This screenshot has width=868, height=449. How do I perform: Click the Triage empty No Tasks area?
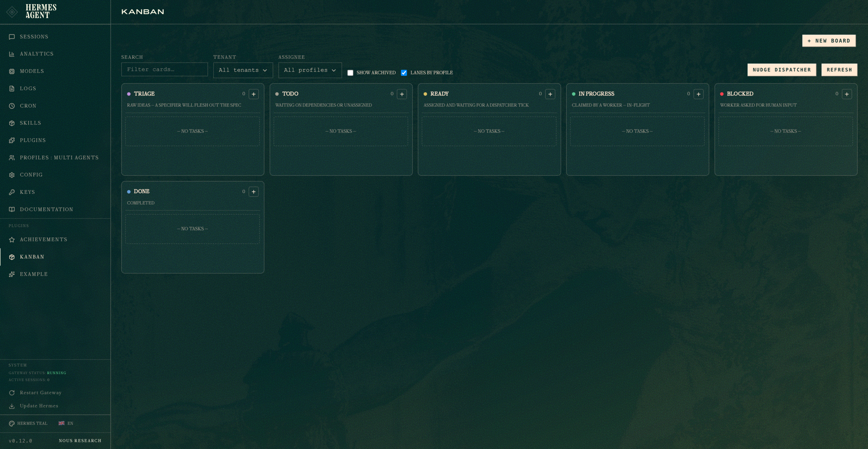click(193, 131)
